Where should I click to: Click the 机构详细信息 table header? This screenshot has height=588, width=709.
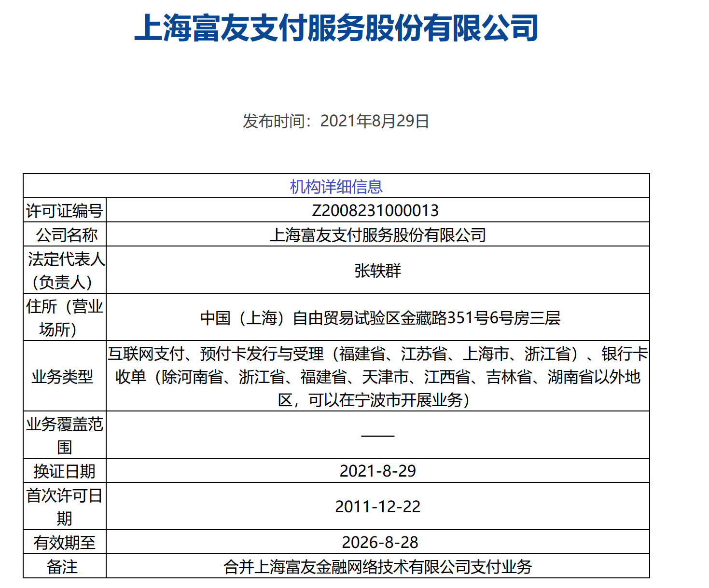coord(336,186)
